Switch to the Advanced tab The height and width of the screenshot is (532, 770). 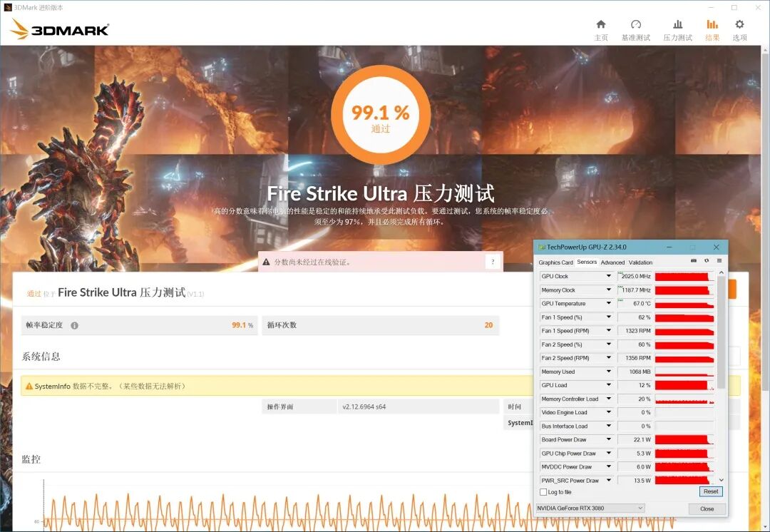(x=612, y=262)
